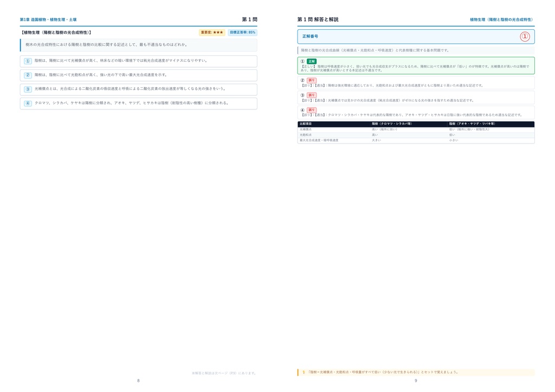This screenshot has width=555, height=392.
Task: Click the red 誤り badge on explanation ②
Action: pyautogui.click(x=312, y=80)
